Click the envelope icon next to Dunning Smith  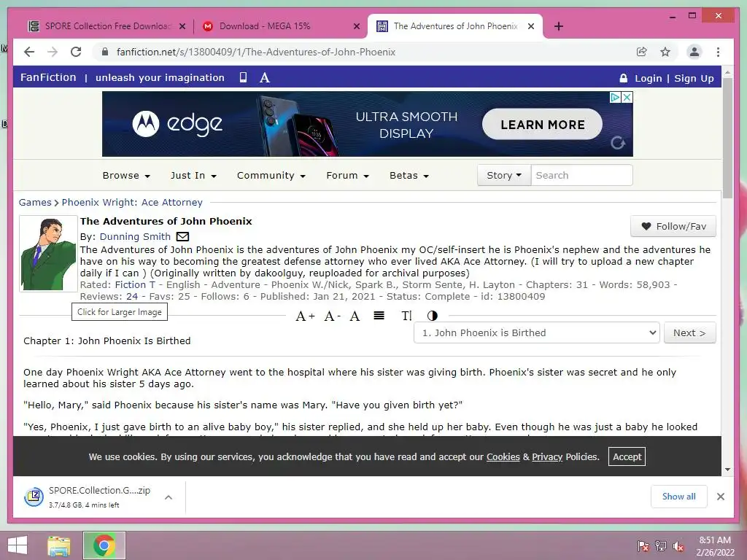(x=182, y=236)
